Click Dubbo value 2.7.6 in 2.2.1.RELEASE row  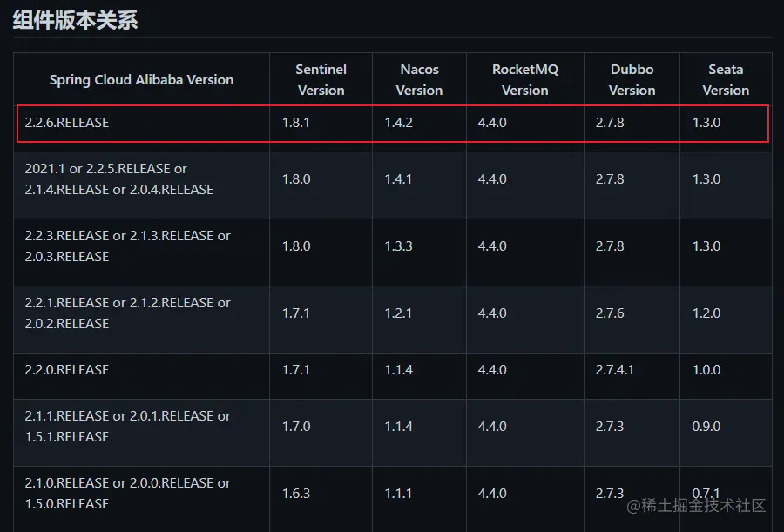[610, 313]
